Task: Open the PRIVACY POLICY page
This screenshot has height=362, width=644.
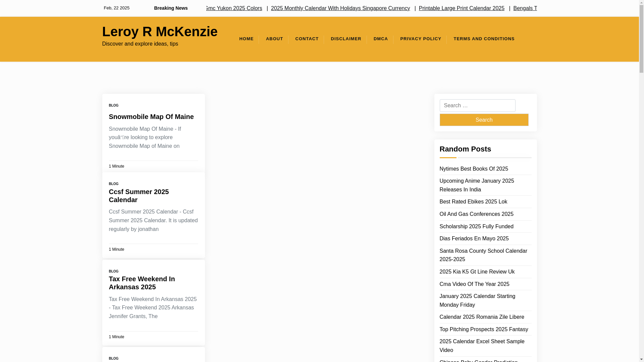Action: [421, 39]
